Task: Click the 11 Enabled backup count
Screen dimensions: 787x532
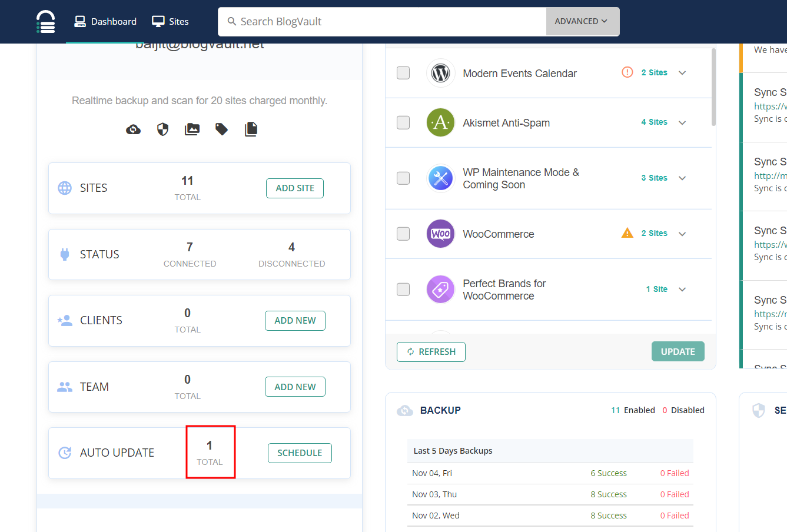Action: (633, 410)
